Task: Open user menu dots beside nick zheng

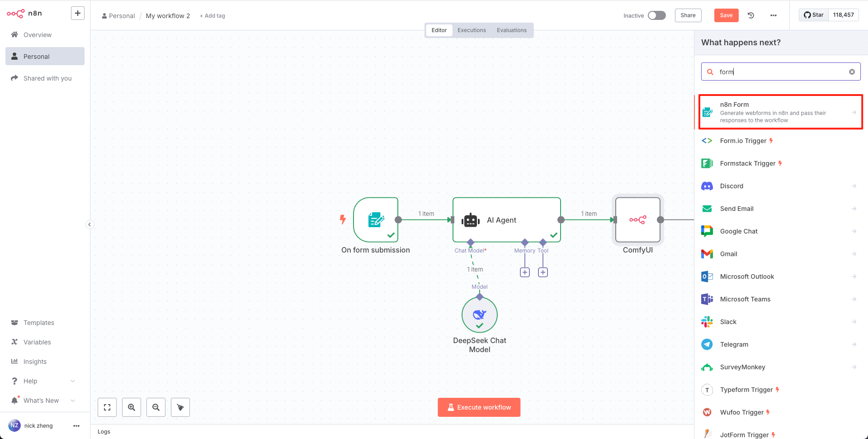Action: tap(76, 426)
